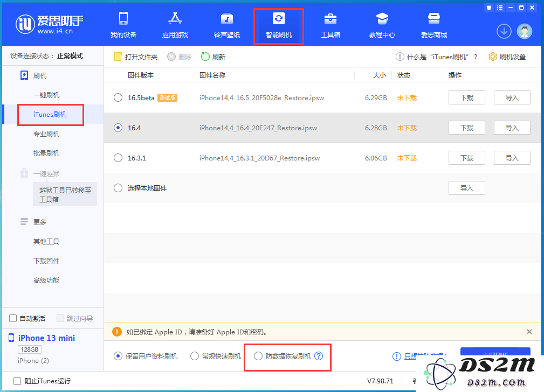The image size is (544, 392).
Task: Toggle the 跳过向导 checkbox
Action: point(60,318)
